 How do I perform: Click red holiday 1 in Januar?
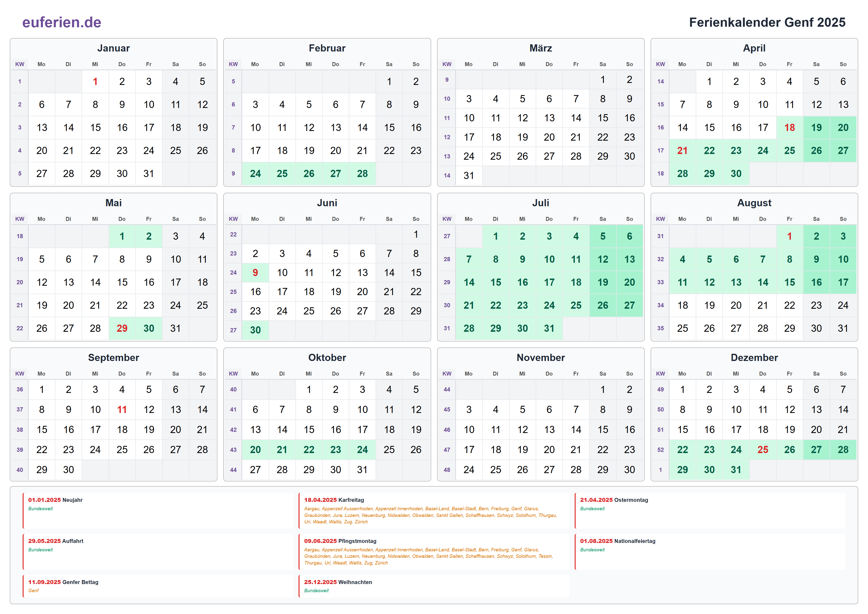click(x=95, y=81)
